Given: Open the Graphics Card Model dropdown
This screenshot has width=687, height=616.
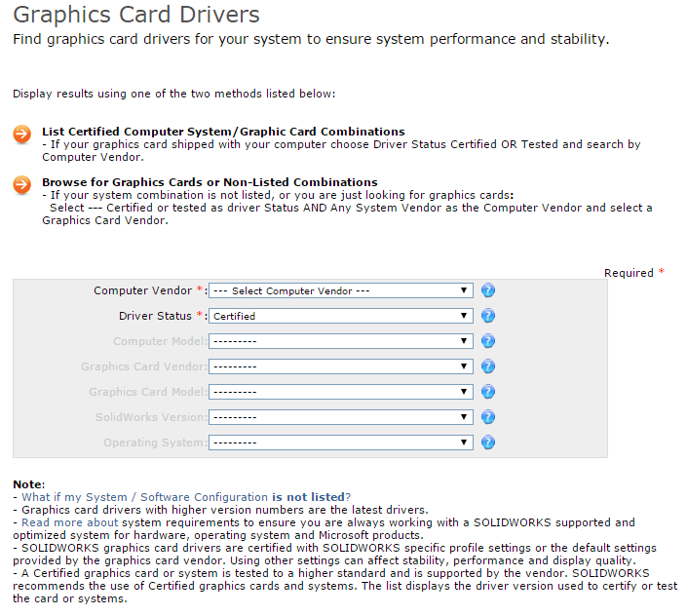Looking at the screenshot, I should (341, 392).
